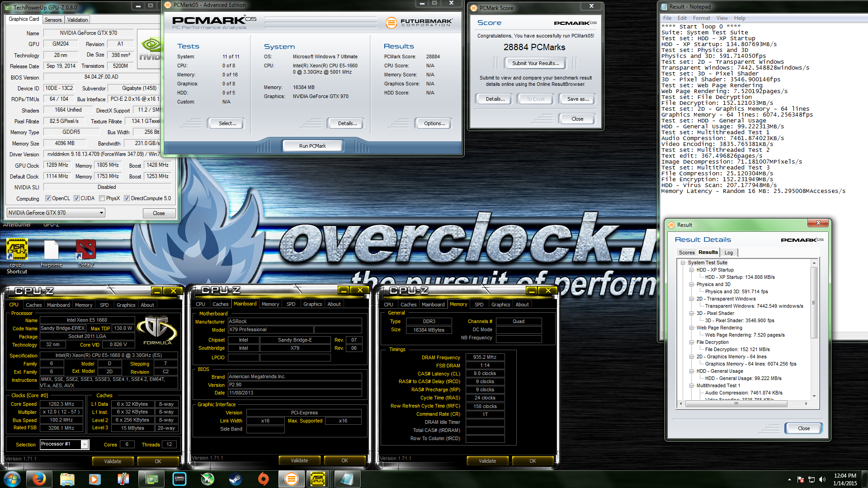Image resolution: width=868 pixels, height=488 pixels.
Task: Switch to CPU-Z taskbar button
Action: click(318, 479)
